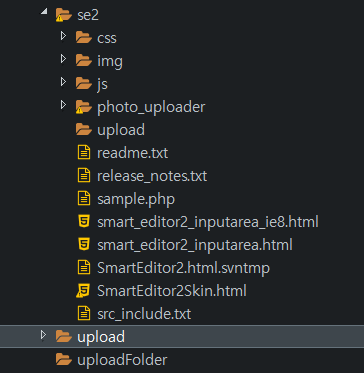Open SmartEditor2Skin.html file
364x373 pixels.
pos(172,291)
